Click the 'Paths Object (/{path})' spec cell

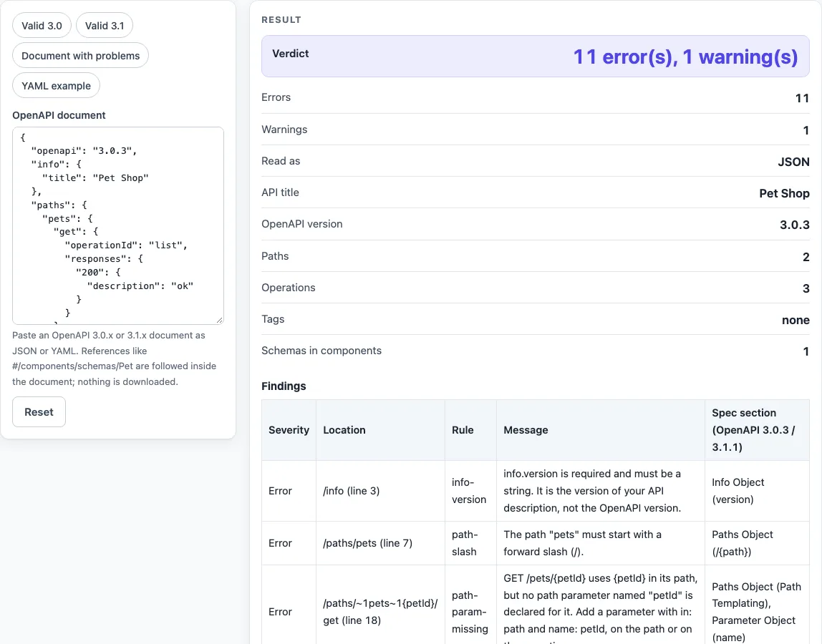pyautogui.click(x=757, y=543)
